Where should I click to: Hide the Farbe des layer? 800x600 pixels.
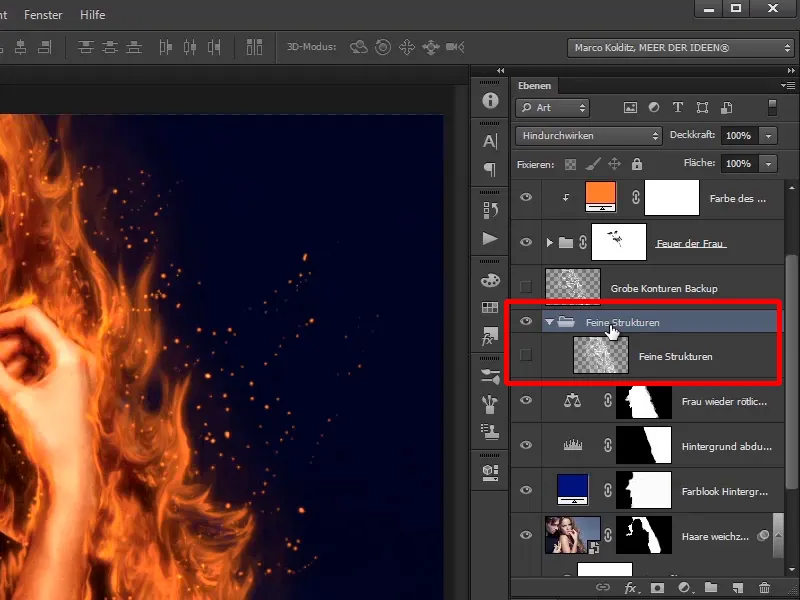[x=526, y=197]
